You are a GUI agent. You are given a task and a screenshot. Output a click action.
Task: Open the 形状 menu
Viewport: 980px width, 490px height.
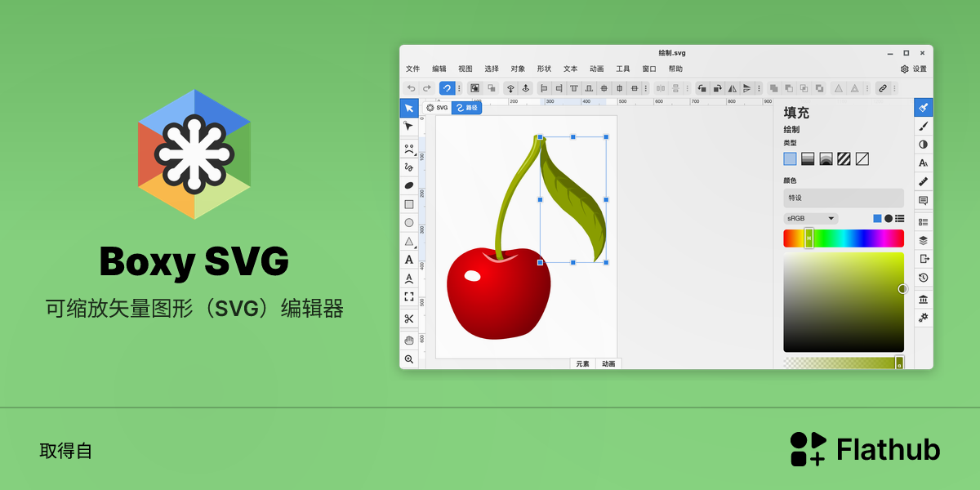pos(544,69)
